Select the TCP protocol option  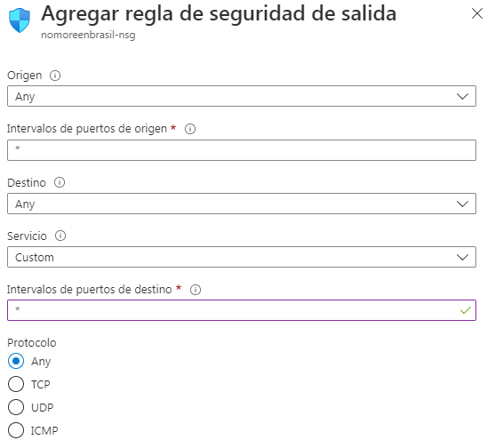[16, 384]
